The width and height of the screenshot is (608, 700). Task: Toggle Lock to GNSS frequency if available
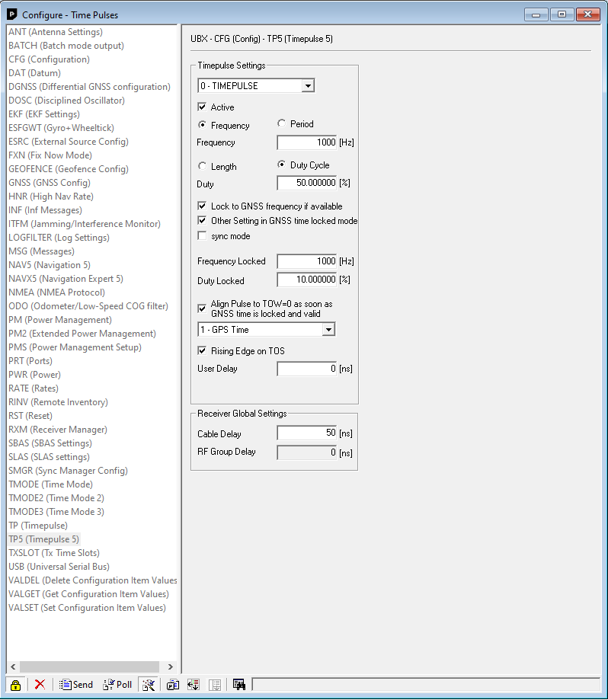(x=202, y=206)
